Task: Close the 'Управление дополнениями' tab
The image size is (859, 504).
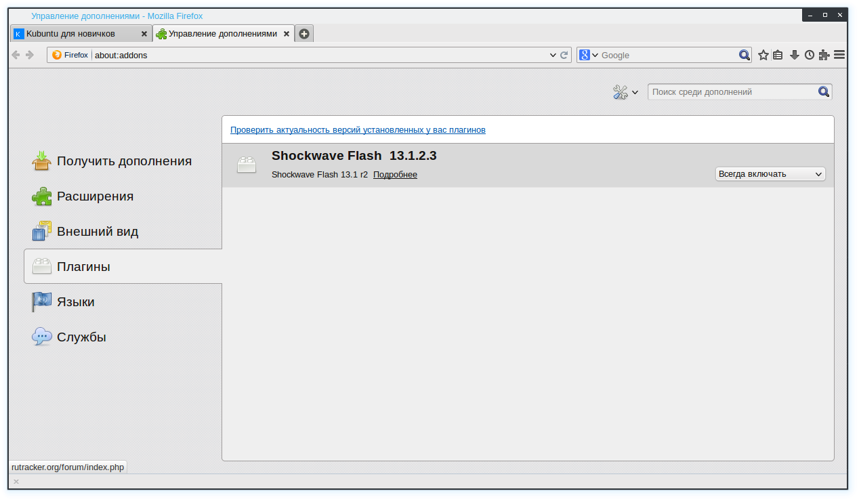Action: [287, 34]
